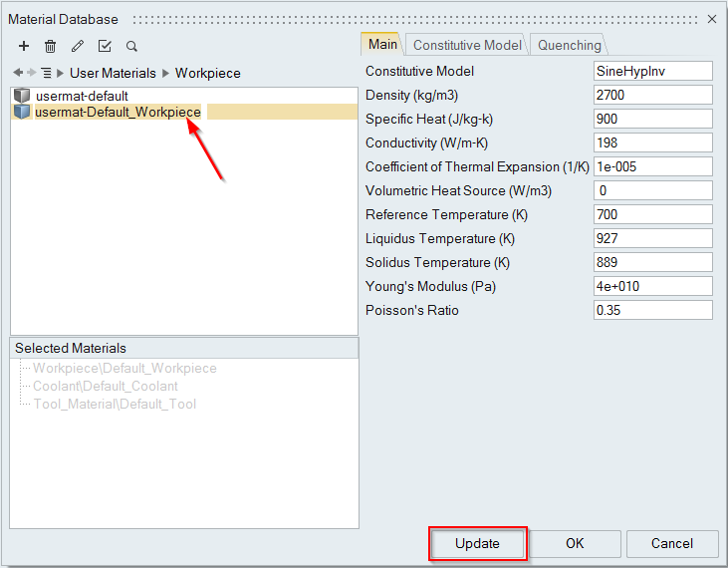Click the search magnifier icon
728x568 pixels.
[131, 46]
